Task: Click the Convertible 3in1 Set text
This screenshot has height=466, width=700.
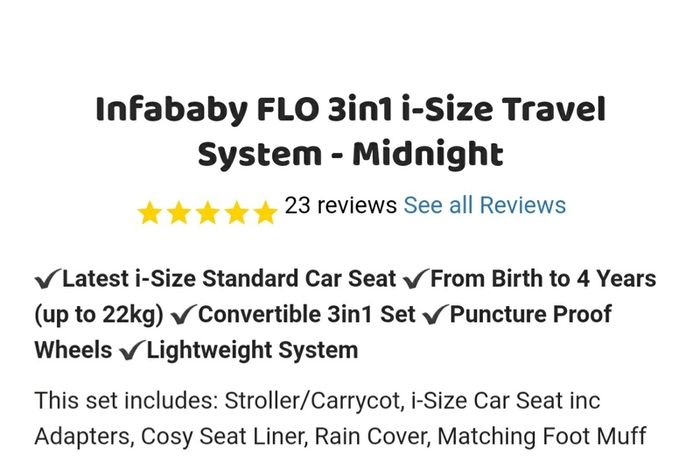Action: pyautogui.click(x=307, y=315)
